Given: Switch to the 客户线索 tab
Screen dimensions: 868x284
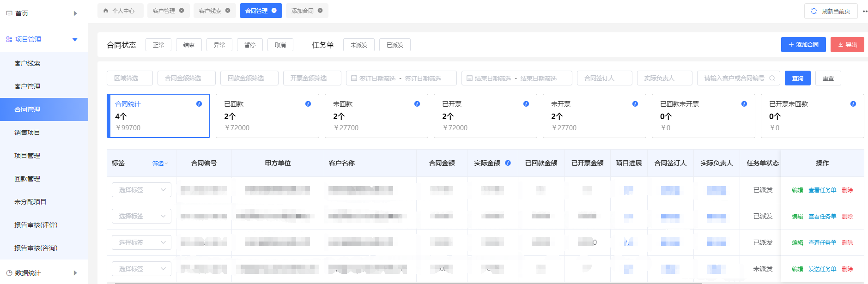Looking at the screenshot, I should (210, 11).
